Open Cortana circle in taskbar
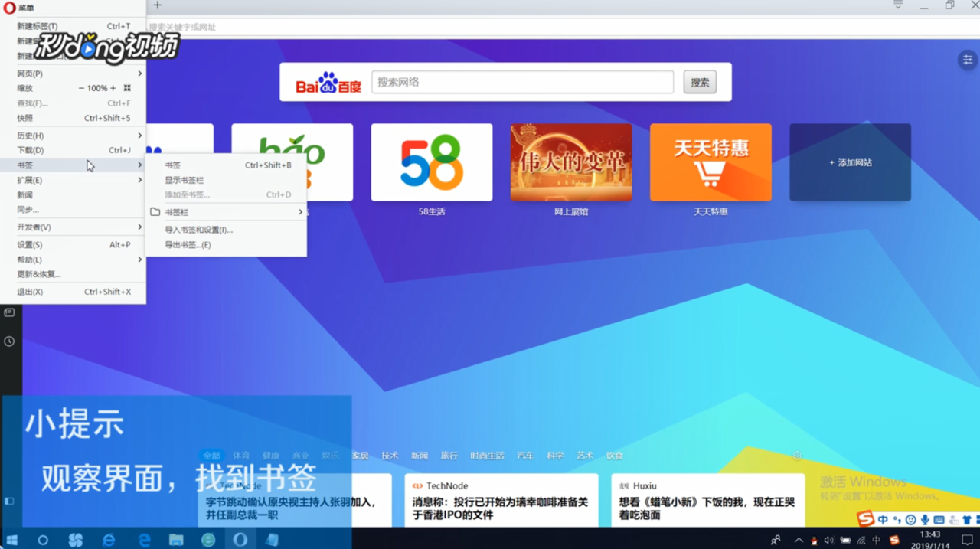The image size is (980, 549). [x=43, y=540]
